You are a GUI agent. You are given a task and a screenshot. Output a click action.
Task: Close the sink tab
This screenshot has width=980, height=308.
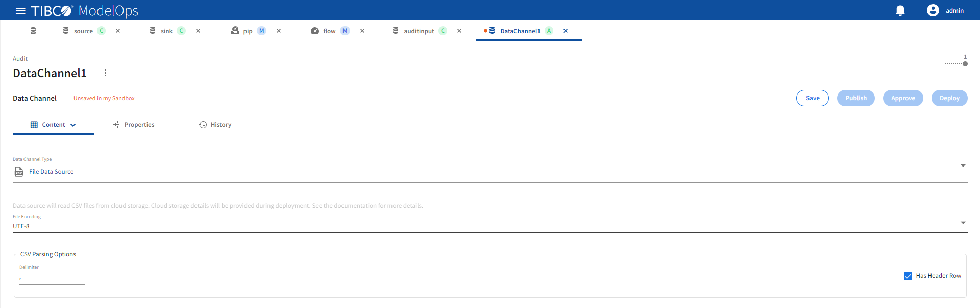tap(198, 31)
